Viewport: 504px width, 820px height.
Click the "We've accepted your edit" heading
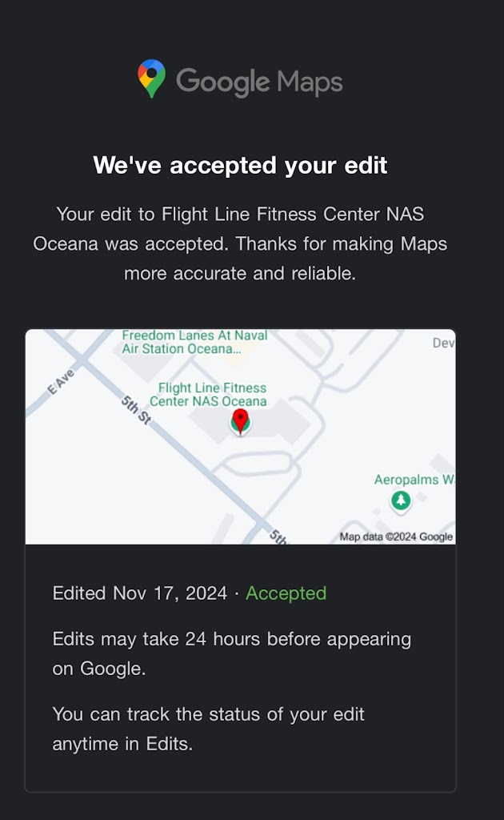(240, 165)
